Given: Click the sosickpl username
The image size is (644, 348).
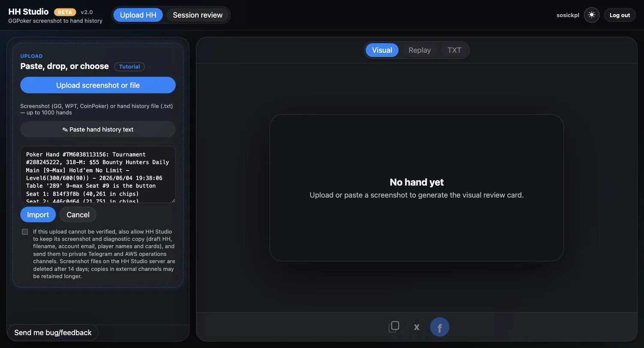Looking at the screenshot, I should (568, 15).
